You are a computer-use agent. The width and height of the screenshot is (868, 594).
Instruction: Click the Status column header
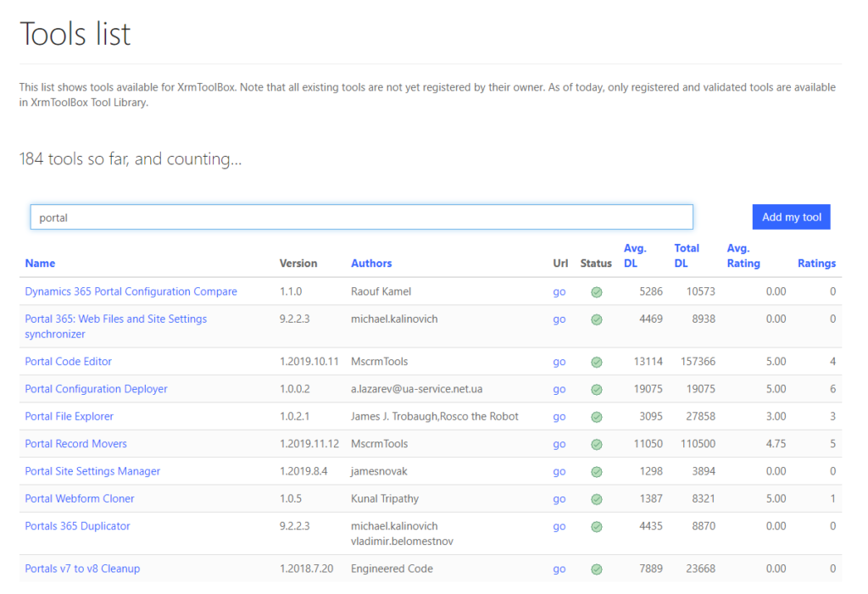click(x=596, y=263)
